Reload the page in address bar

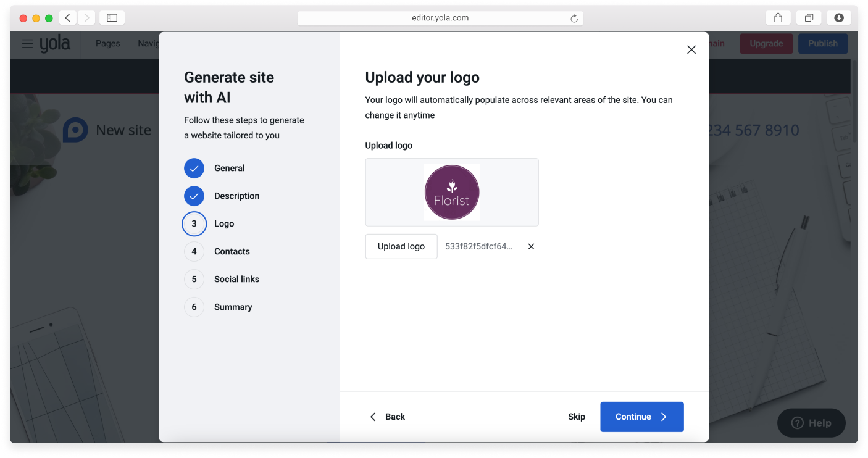(x=574, y=19)
